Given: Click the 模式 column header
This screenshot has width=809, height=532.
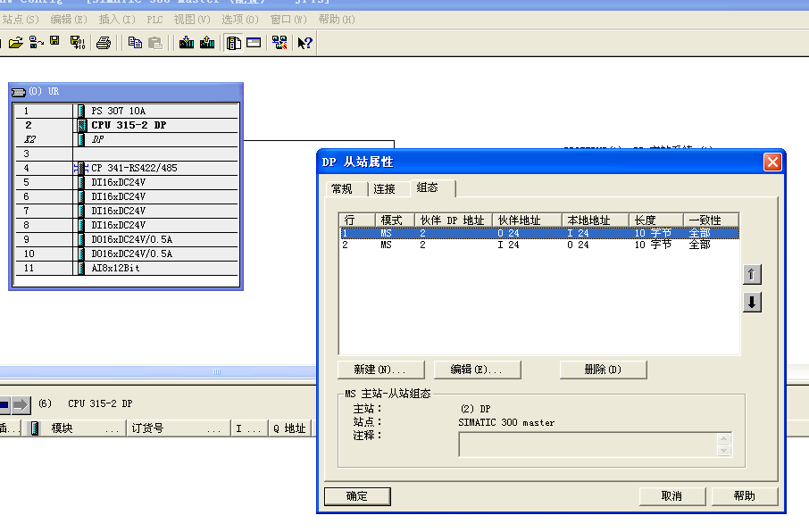Looking at the screenshot, I should click(x=395, y=220).
